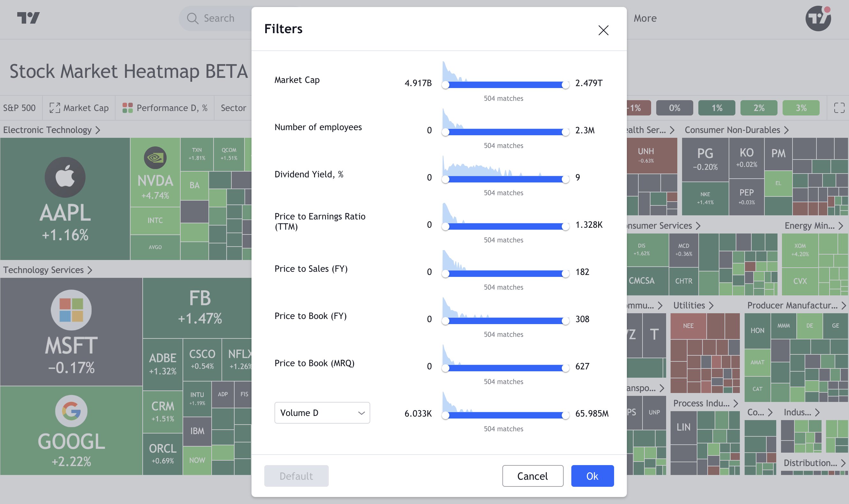
Task: Click the Google logo in GOOGL tile
Action: [x=71, y=411]
